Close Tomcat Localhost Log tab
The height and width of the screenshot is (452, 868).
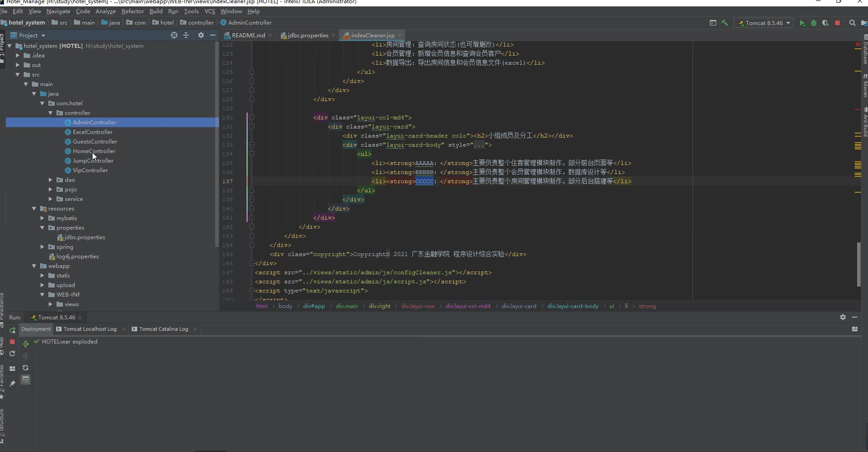point(123,329)
